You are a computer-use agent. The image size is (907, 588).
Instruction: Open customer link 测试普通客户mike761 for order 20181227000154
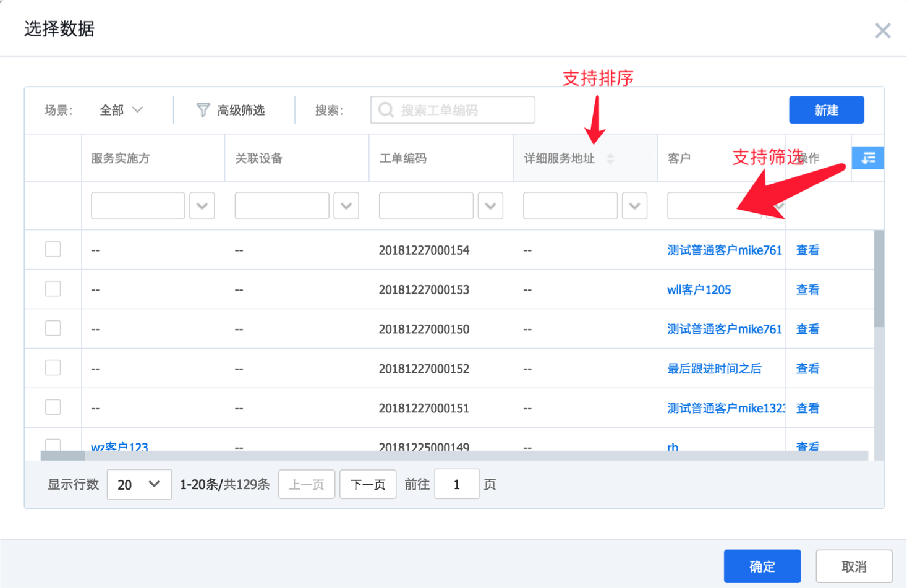point(725,250)
